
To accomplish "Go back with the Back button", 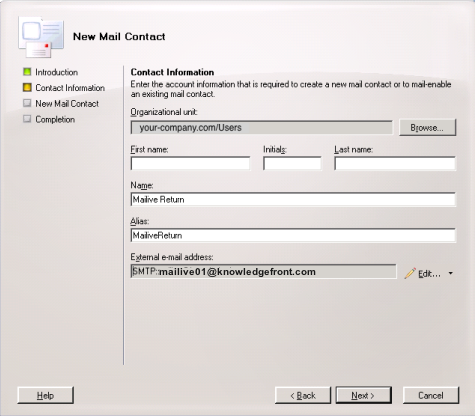I will coord(303,395).
